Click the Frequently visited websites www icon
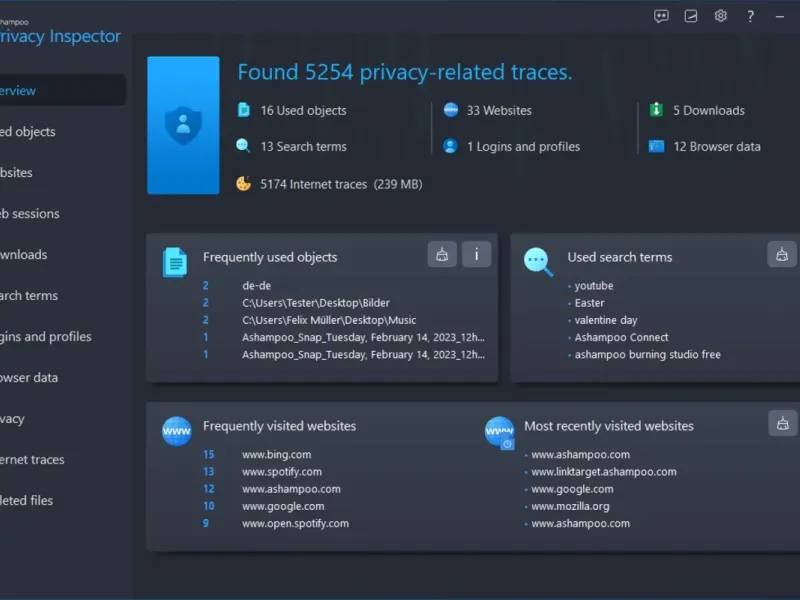The image size is (800, 600). [177, 431]
